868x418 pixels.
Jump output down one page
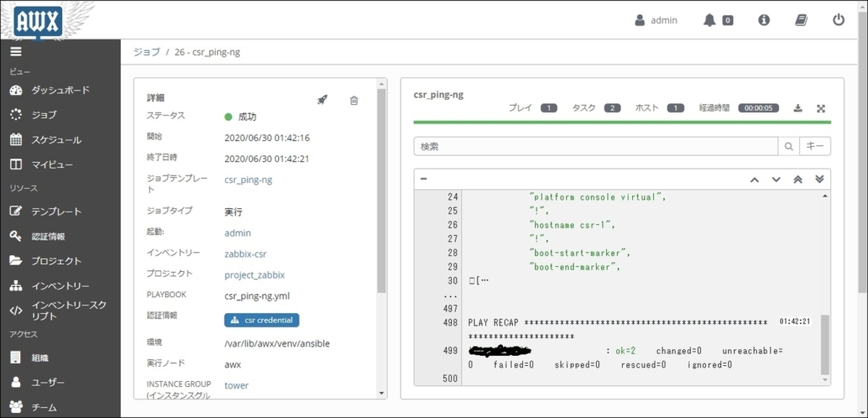coord(776,179)
